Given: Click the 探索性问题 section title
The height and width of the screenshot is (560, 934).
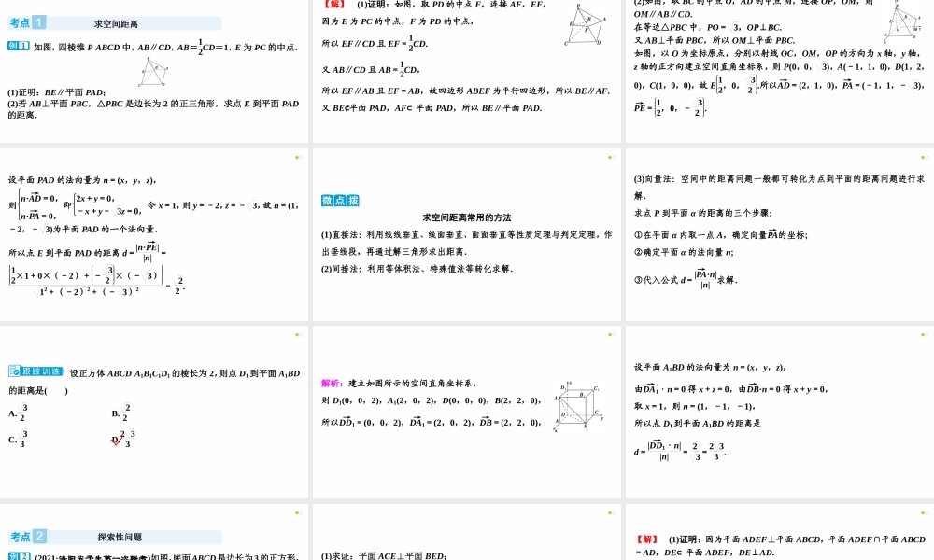Looking at the screenshot, I should (x=120, y=538).
